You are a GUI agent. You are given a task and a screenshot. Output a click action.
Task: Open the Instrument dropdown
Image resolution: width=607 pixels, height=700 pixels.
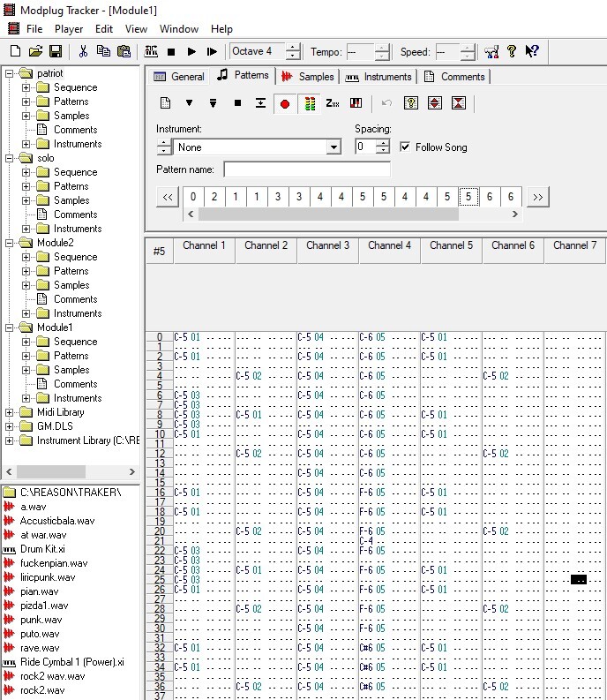click(333, 147)
